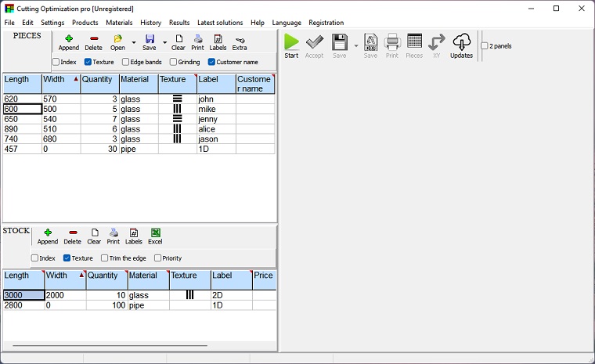
Task: Append a new row in PIECES toolbar
Action: click(68, 41)
